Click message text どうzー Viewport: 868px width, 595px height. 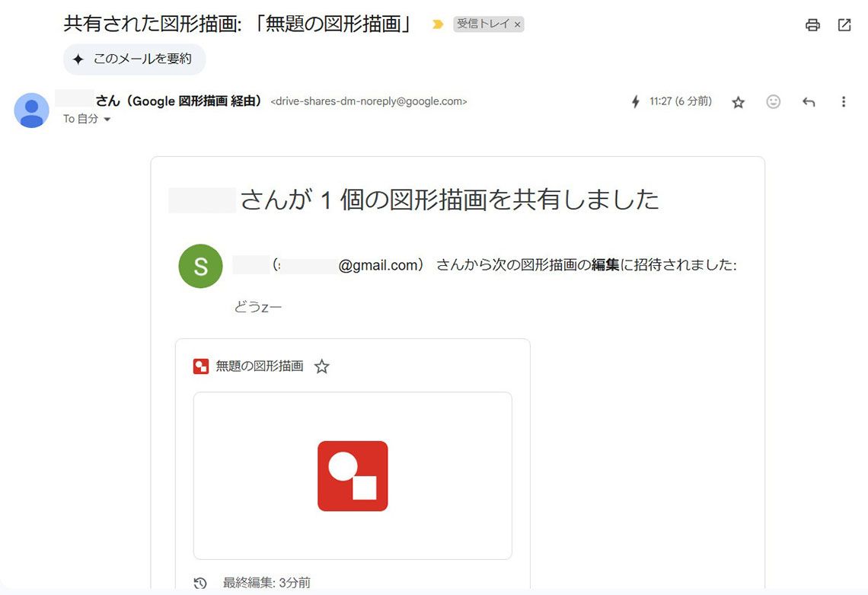[x=258, y=307]
